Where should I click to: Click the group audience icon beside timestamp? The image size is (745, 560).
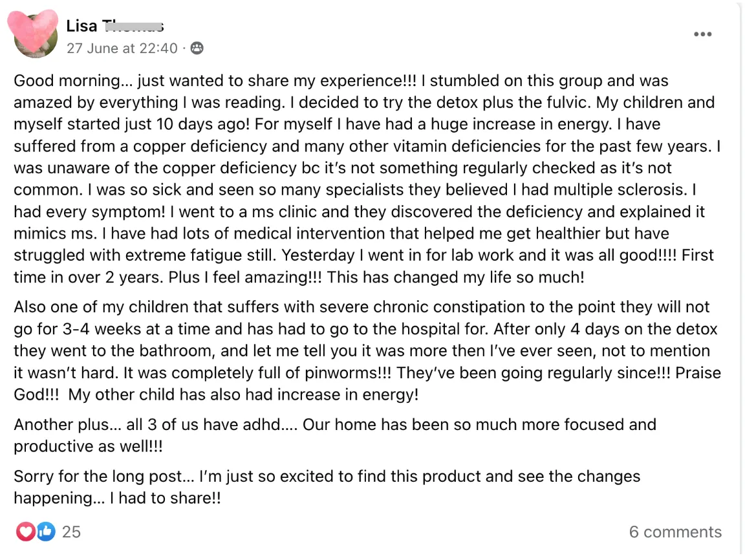(x=197, y=48)
